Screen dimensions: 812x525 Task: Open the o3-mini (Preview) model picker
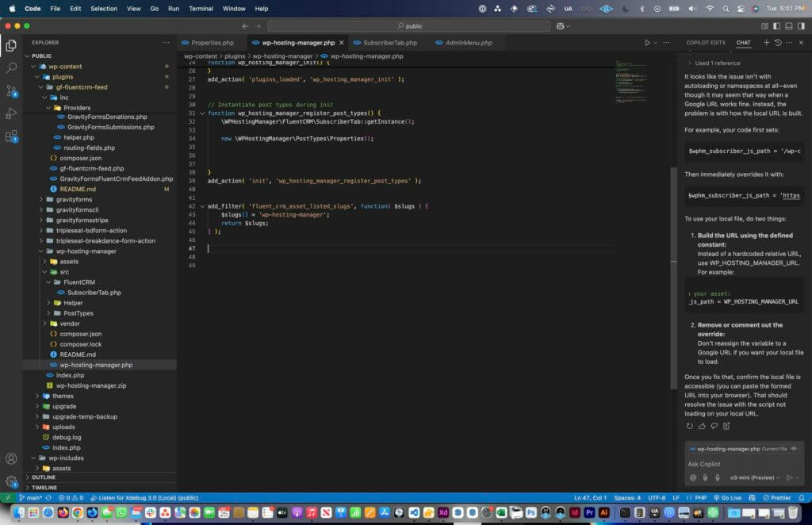coord(753,477)
